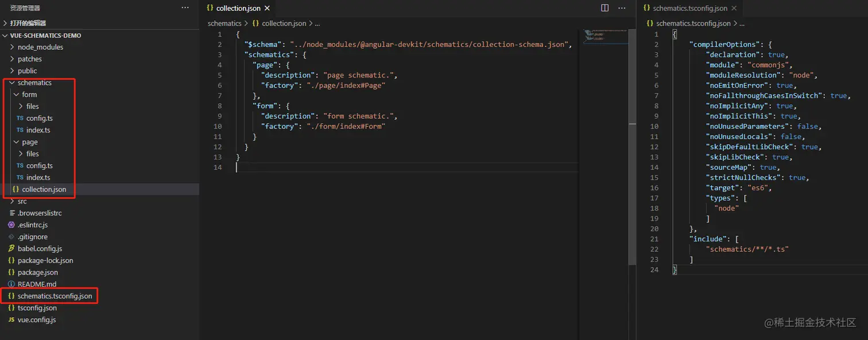Click the split editor icon
Image resolution: width=868 pixels, height=340 pixels.
tap(604, 8)
